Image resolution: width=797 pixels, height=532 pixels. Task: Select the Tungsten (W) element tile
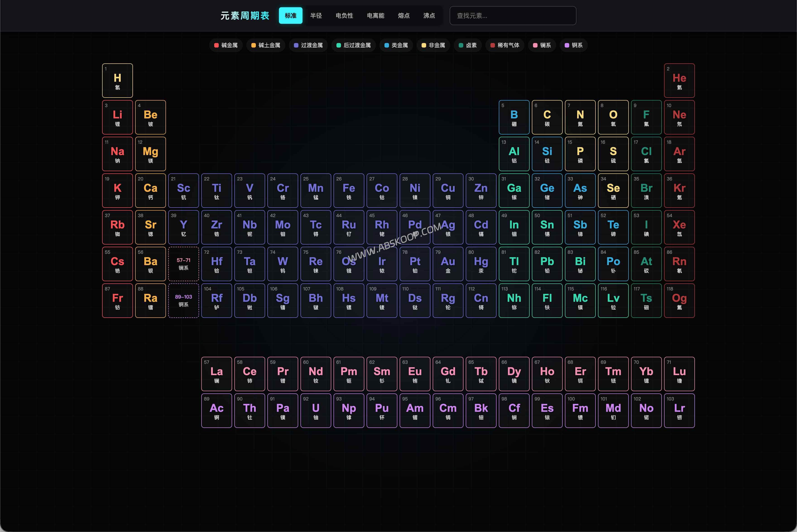pos(283,264)
